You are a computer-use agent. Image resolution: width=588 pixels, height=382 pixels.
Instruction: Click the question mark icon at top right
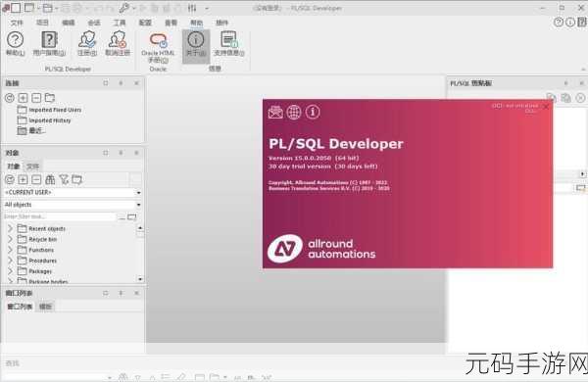click(x=559, y=23)
